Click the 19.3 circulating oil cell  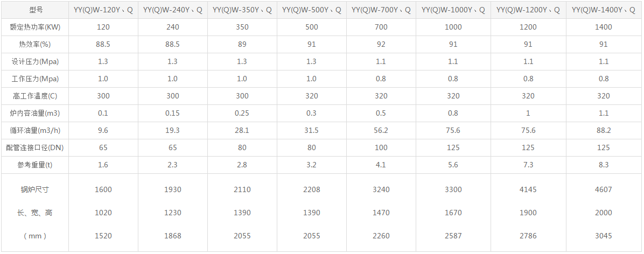172,130
